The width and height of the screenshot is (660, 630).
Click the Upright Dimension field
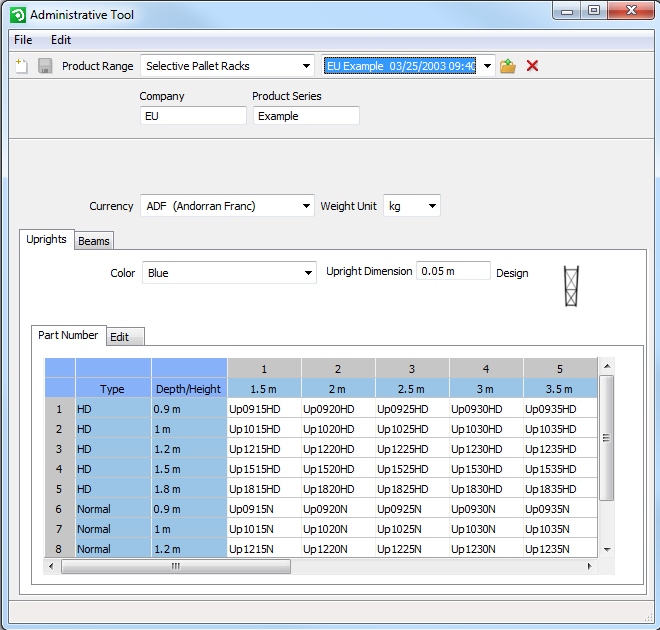[x=453, y=271]
